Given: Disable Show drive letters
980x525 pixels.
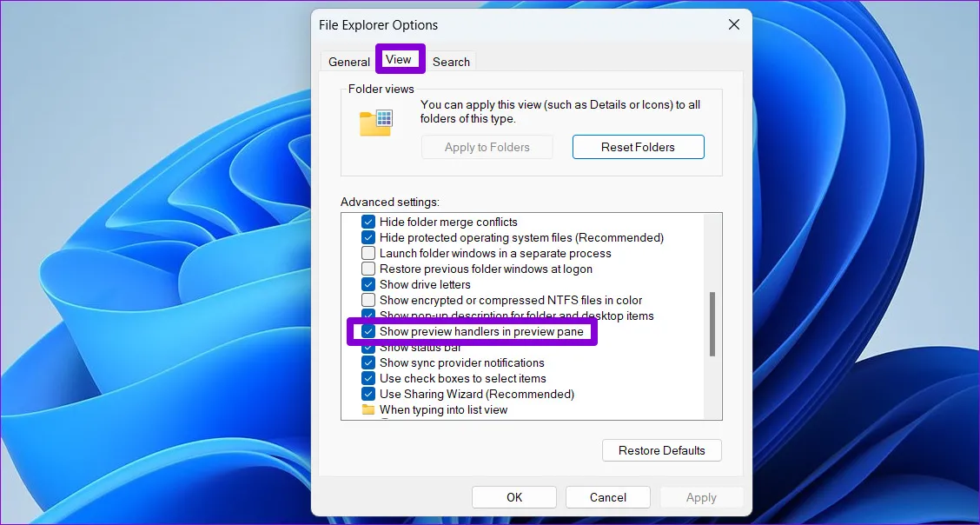Looking at the screenshot, I should [367, 284].
